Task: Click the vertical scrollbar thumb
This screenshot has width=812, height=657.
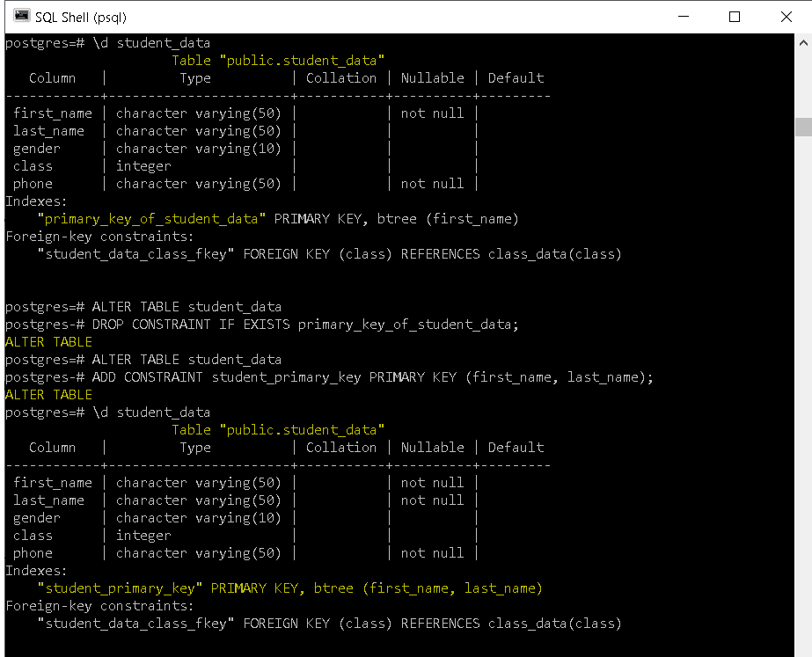Action: click(x=803, y=127)
